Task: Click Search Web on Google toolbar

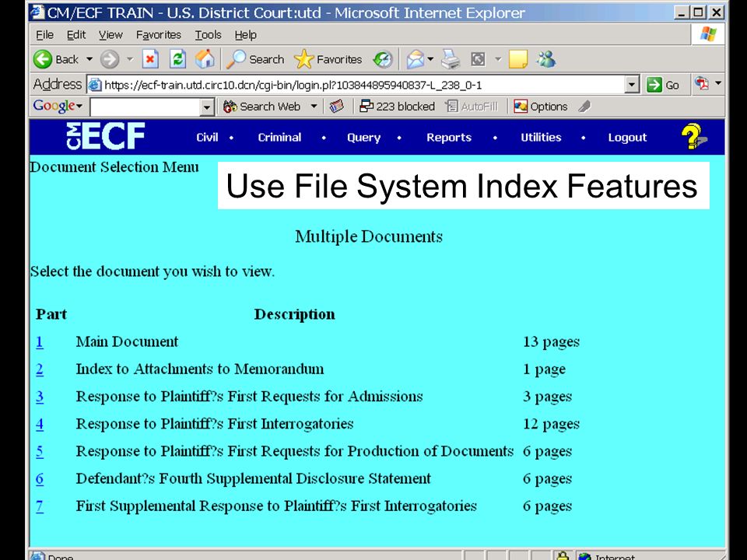Action: click(x=262, y=107)
